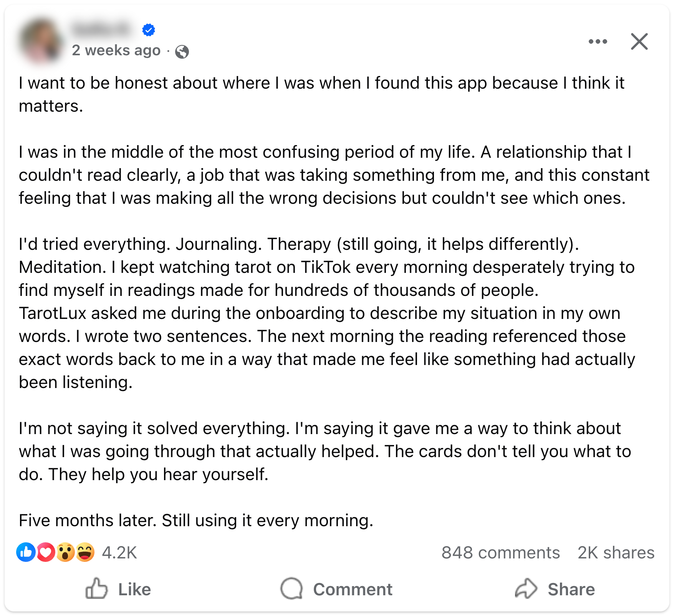Click the arrow icon beside Share
Viewport: 674px width, 616px height.
pyautogui.click(x=526, y=588)
